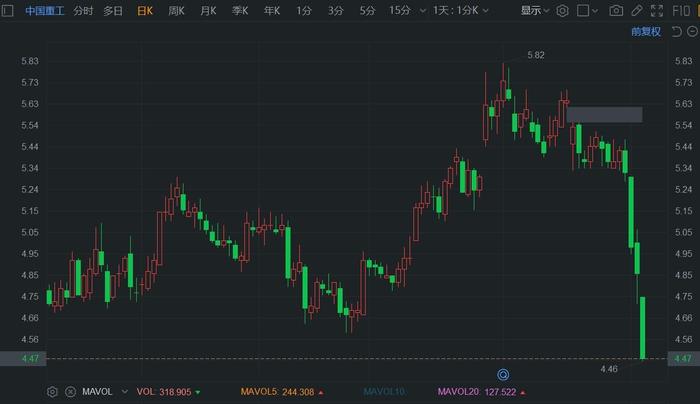Click the zoom out minus circle icon
Screen dimensions: 700x404
coord(692,31)
